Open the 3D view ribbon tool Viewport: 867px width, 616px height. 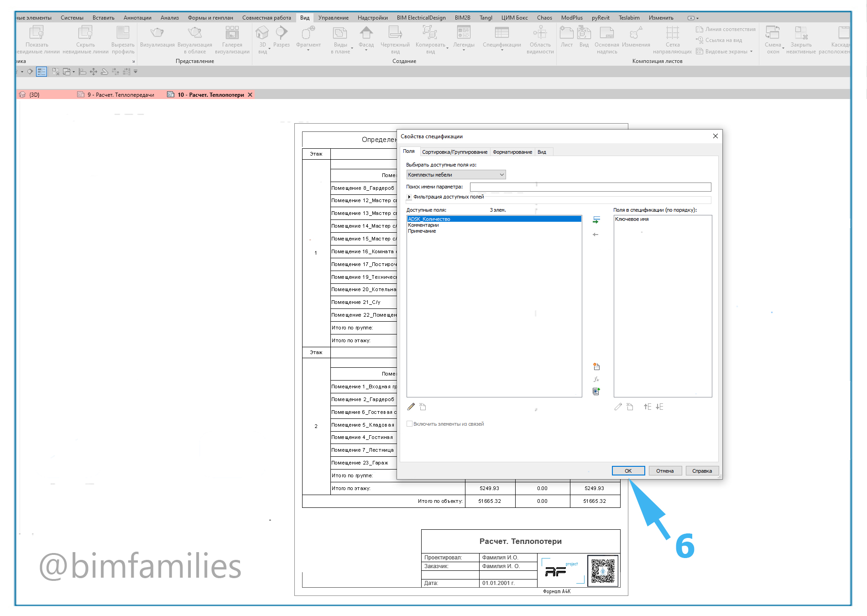262,39
